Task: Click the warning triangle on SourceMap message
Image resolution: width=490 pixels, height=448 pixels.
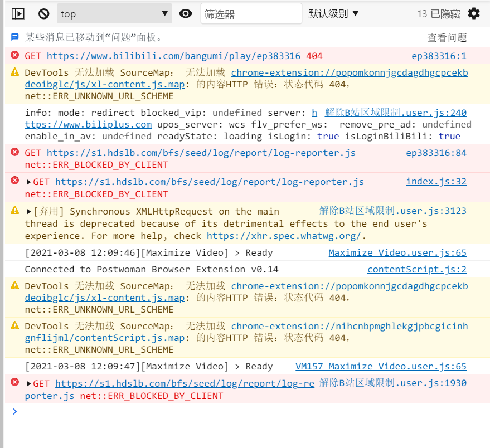Action: [x=14, y=72]
